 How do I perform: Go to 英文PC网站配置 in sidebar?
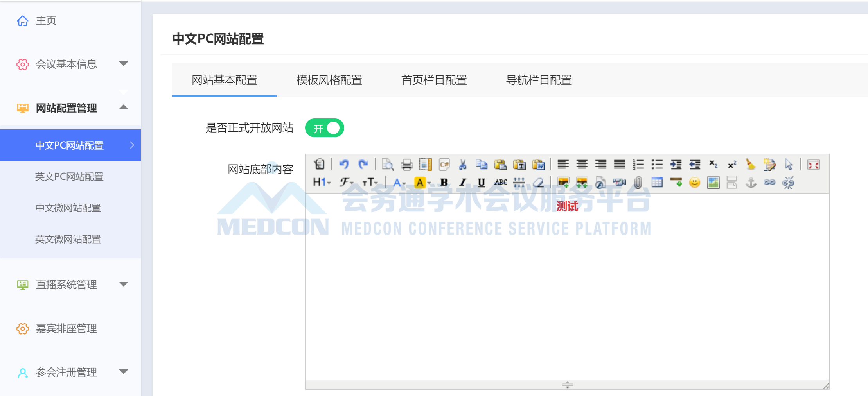69,177
